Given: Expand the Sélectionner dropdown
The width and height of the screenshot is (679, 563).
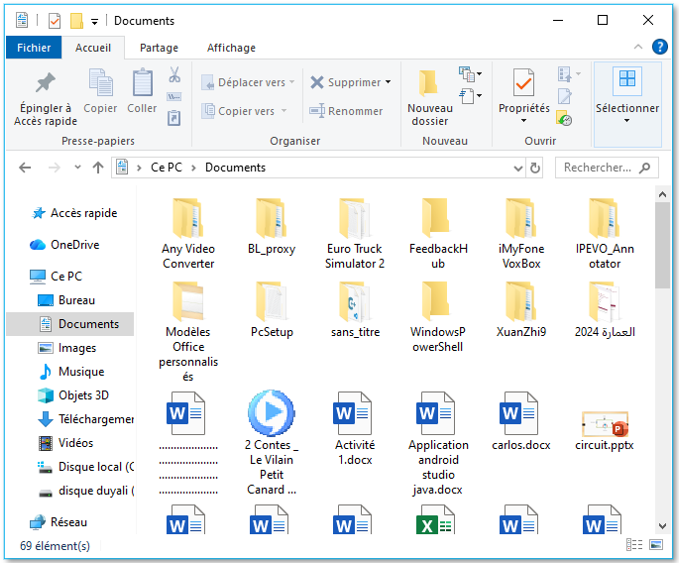Looking at the screenshot, I should (x=627, y=120).
